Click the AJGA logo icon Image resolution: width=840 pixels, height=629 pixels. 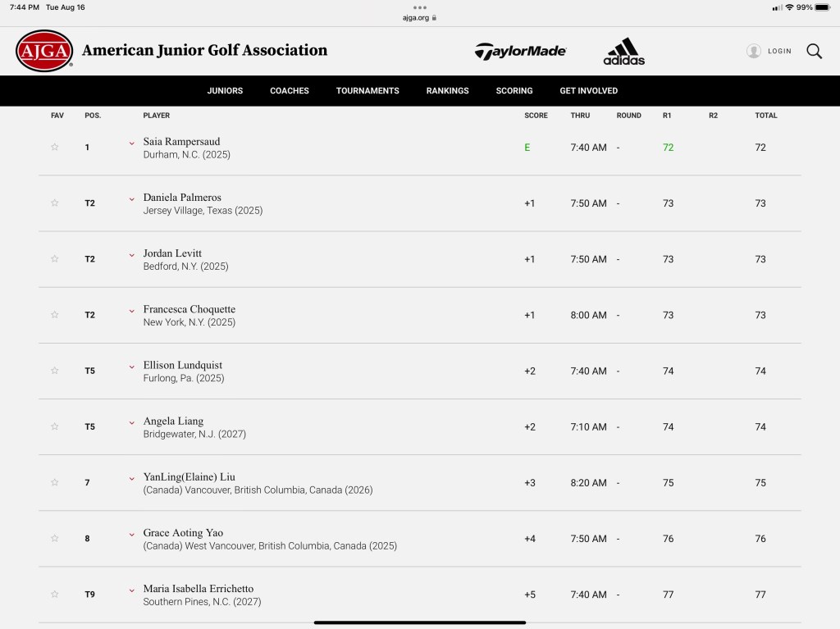pyautogui.click(x=44, y=51)
